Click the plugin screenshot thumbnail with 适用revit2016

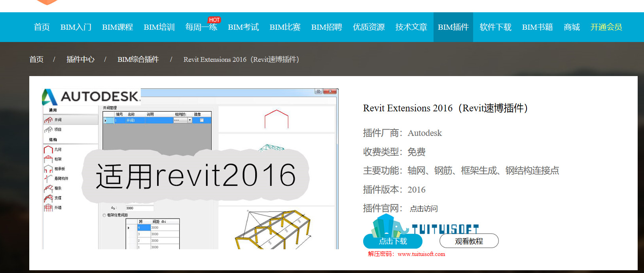190,169
